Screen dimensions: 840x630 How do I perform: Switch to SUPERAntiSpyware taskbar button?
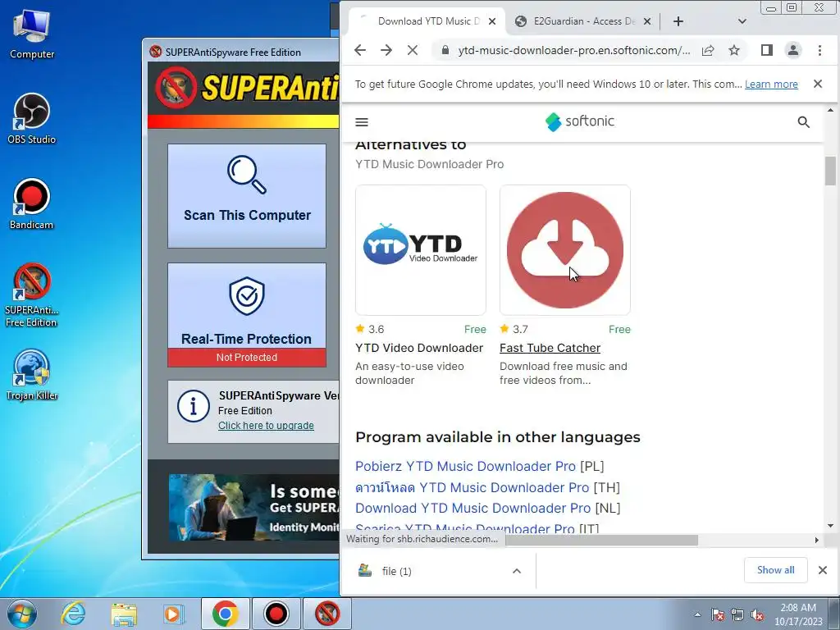point(327,614)
